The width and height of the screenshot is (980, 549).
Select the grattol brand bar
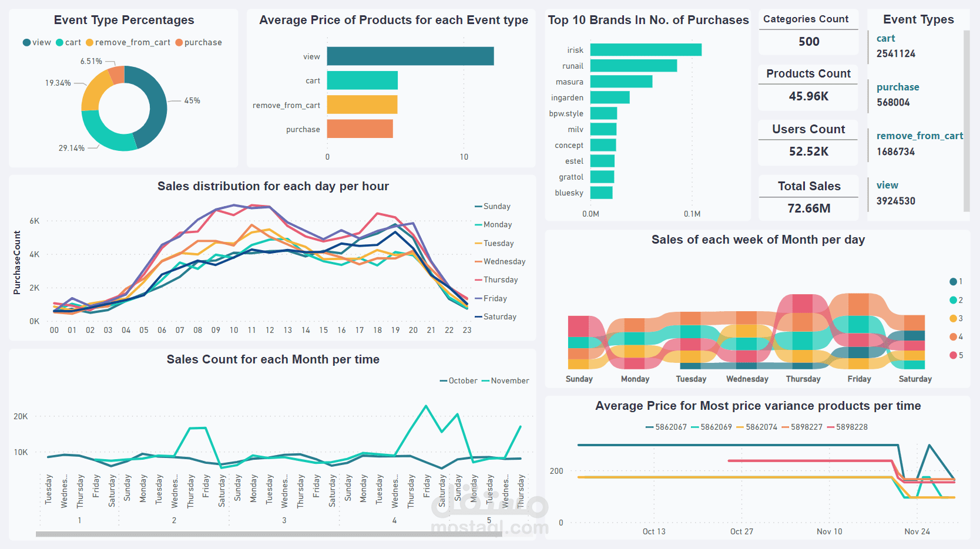pos(602,177)
